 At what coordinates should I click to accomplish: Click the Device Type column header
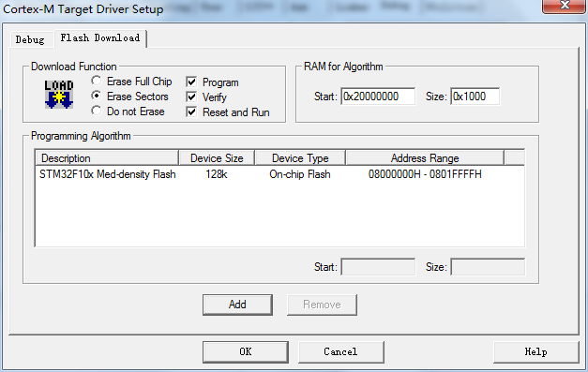coord(300,158)
